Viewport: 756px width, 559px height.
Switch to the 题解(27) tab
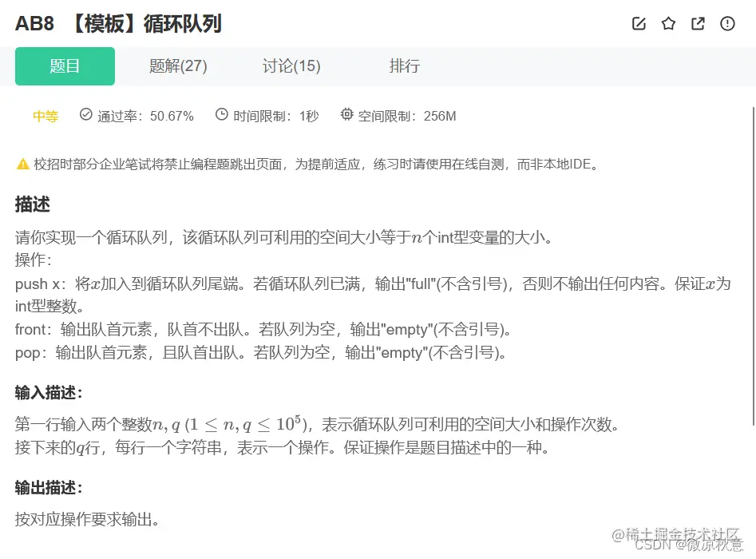pyautogui.click(x=176, y=66)
